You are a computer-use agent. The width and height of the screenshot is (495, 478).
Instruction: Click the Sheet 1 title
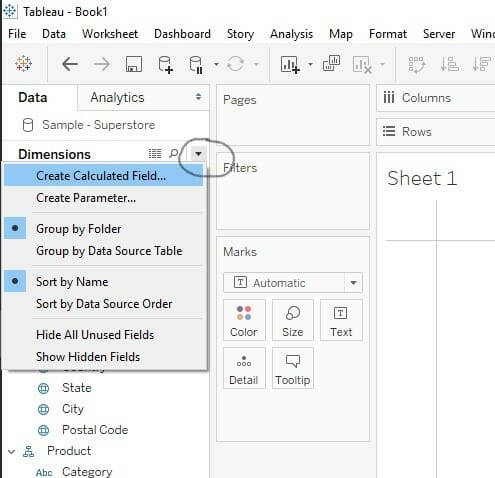point(422,178)
